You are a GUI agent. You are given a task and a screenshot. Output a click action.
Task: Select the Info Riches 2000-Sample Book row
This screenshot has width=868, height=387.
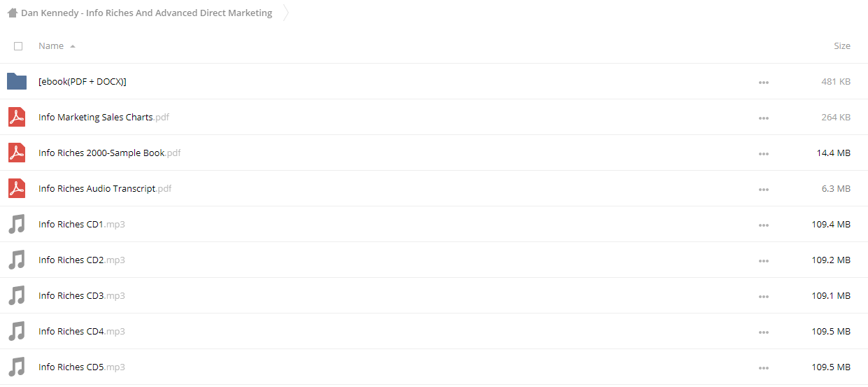point(434,153)
